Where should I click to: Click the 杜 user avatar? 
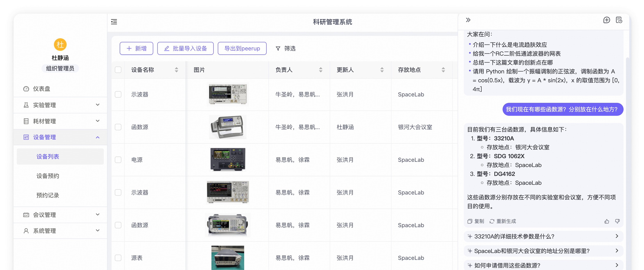coord(60,45)
